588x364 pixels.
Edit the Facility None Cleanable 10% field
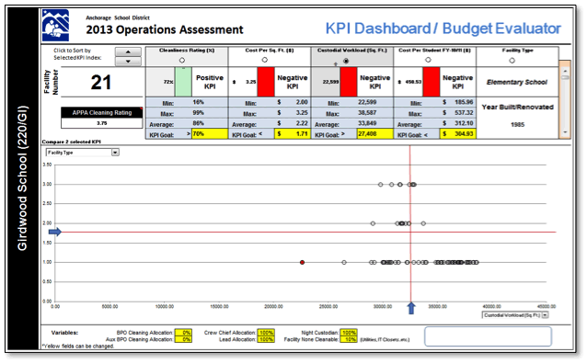click(349, 339)
